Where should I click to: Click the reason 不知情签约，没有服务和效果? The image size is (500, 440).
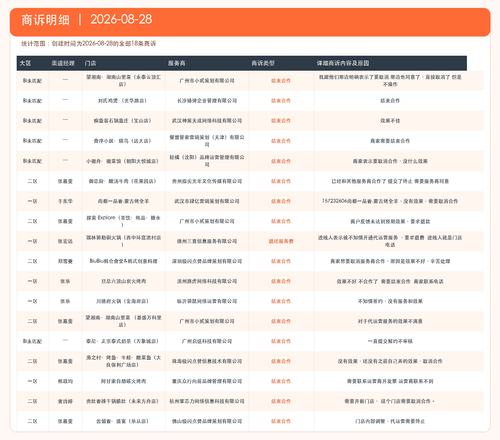pos(390,301)
